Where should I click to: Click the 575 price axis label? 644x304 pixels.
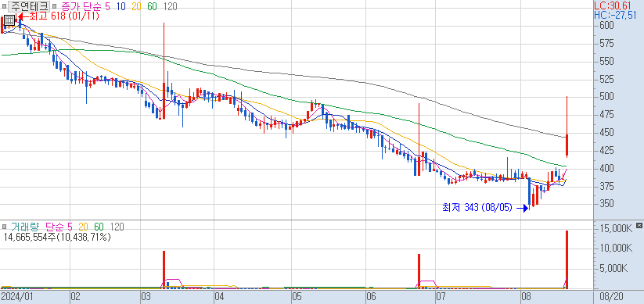click(x=607, y=44)
